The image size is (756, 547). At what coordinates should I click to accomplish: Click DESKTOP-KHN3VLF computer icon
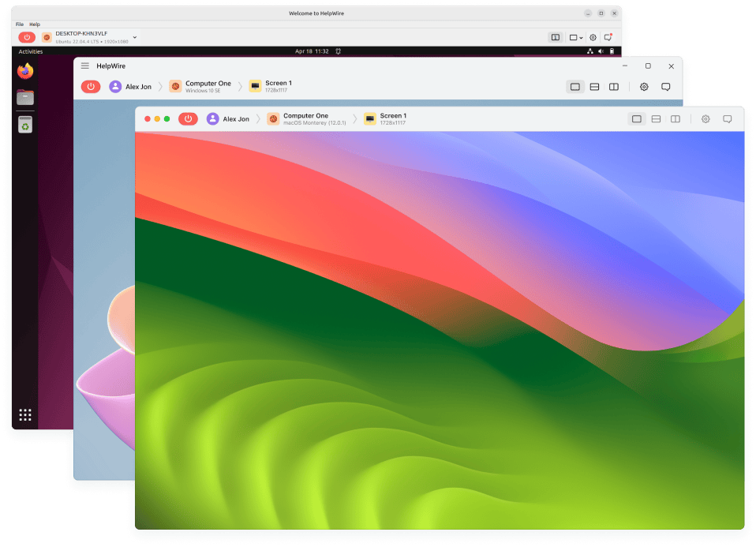(47, 37)
